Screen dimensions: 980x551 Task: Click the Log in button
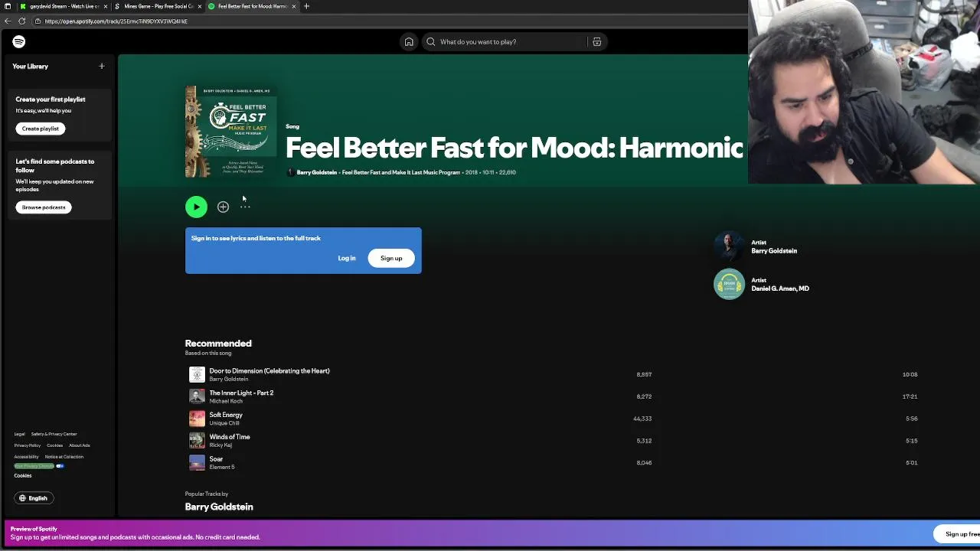tap(347, 259)
